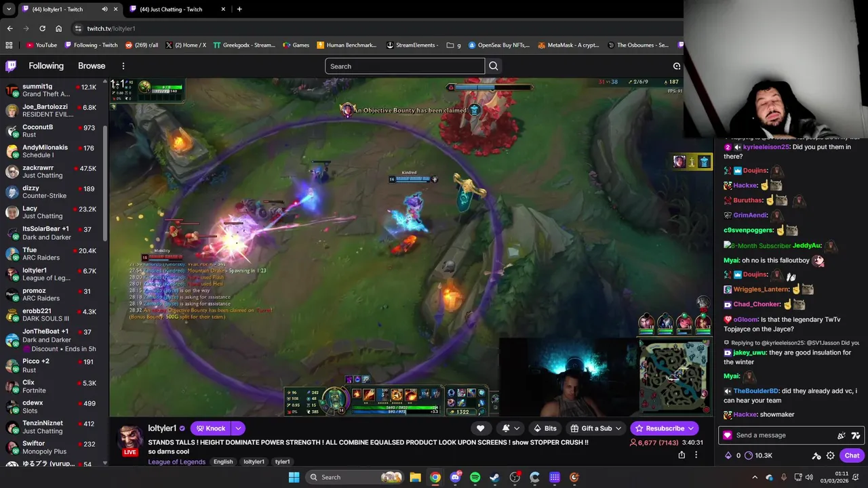Open the League of Legends category link
This screenshot has width=868, height=488.
click(x=177, y=462)
